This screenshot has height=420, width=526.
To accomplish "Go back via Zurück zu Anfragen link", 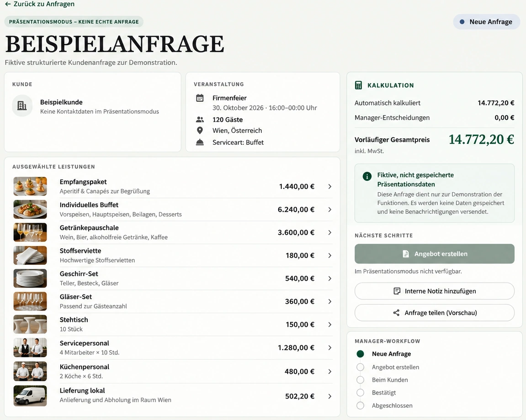I will pos(40,4).
